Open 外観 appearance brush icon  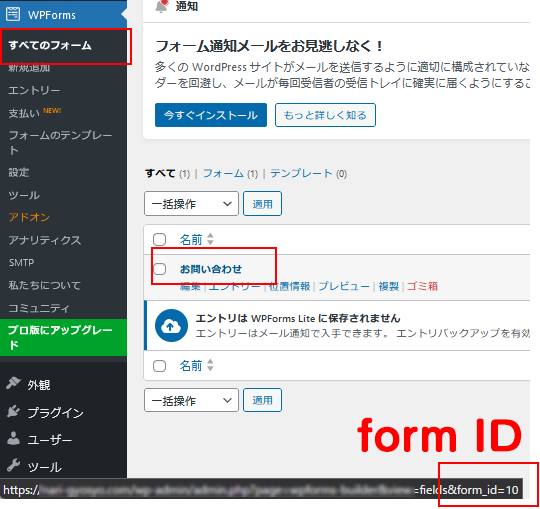pos(13,383)
